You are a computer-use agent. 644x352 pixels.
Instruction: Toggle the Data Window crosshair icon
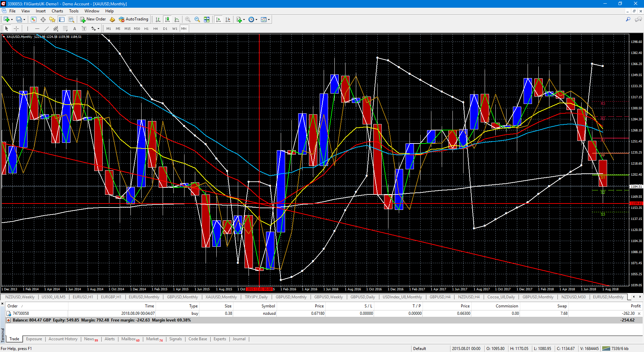coord(43,19)
